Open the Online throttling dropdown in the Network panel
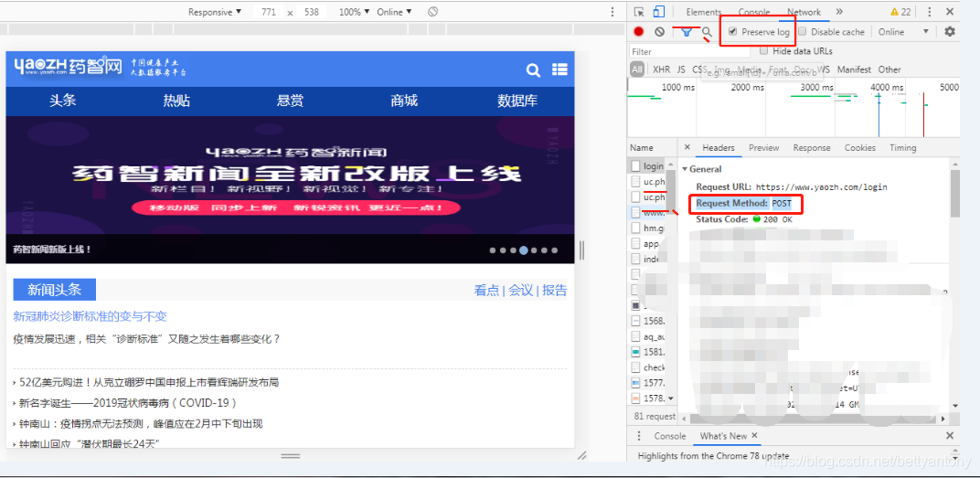Viewport: 980px width, 478px height. pyautogui.click(x=903, y=32)
